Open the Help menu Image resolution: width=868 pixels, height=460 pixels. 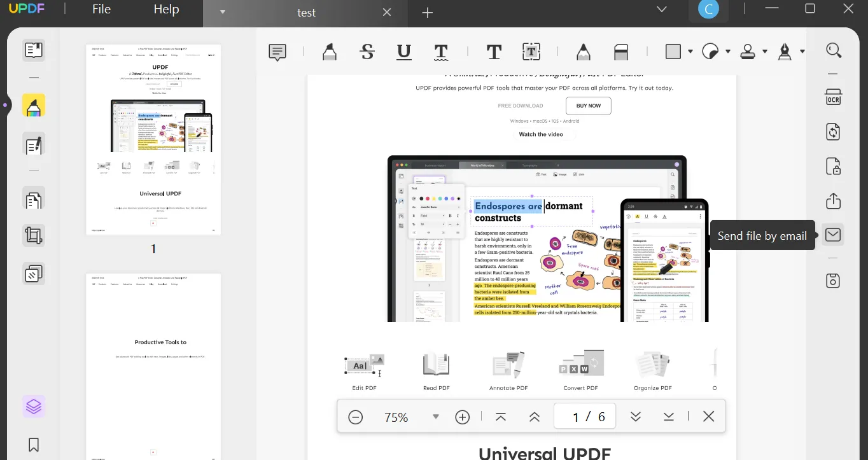click(x=166, y=10)
